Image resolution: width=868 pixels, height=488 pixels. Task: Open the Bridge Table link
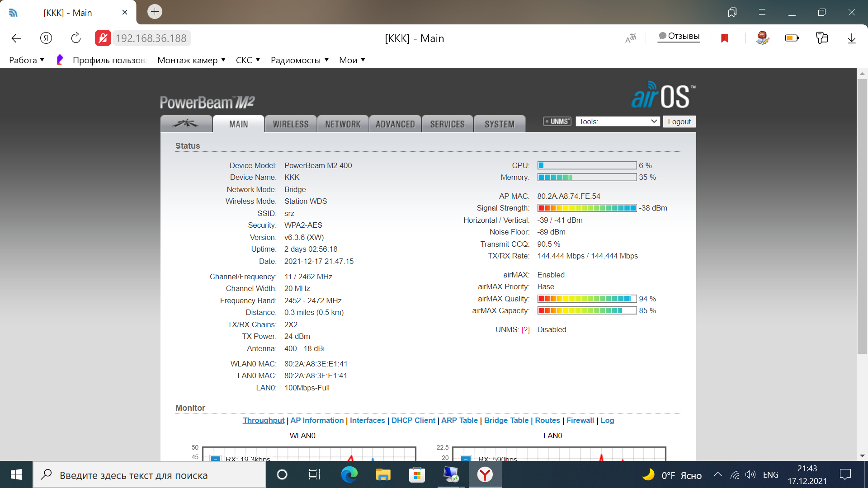click(x=506, y=420)
